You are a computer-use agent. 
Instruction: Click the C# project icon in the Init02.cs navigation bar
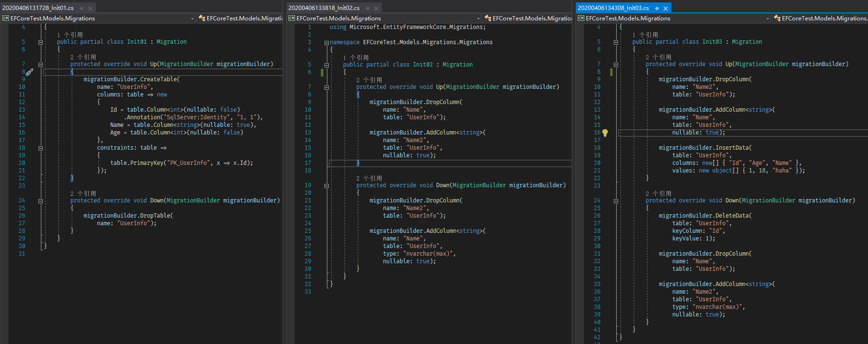click(292, 18)
